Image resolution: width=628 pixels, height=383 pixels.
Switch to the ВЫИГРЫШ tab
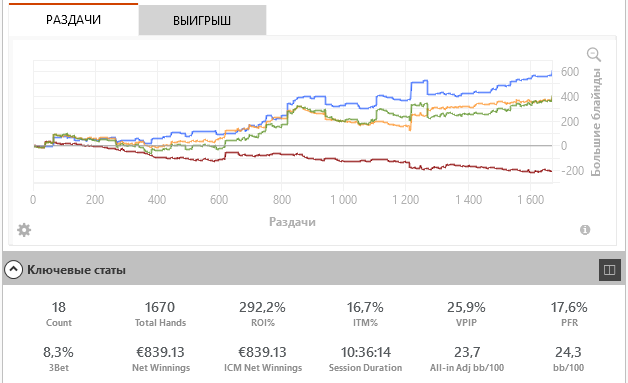[x=202, y=20]
